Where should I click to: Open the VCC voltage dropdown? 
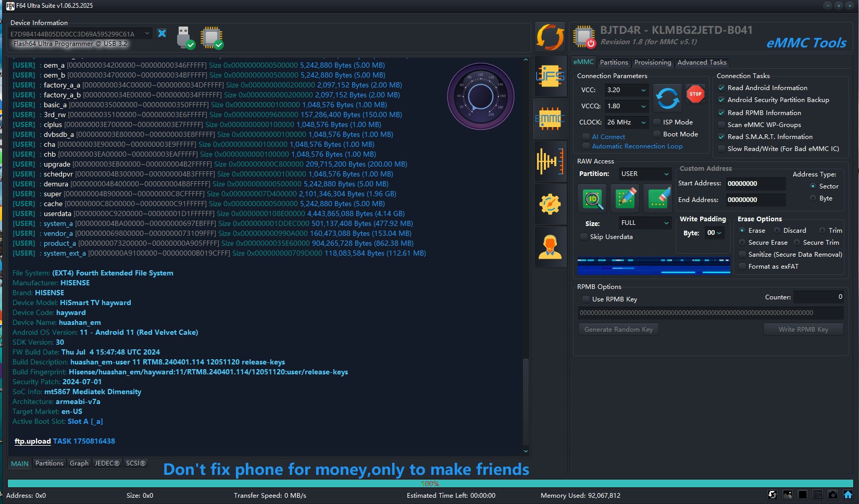click(x=627, y=90)
